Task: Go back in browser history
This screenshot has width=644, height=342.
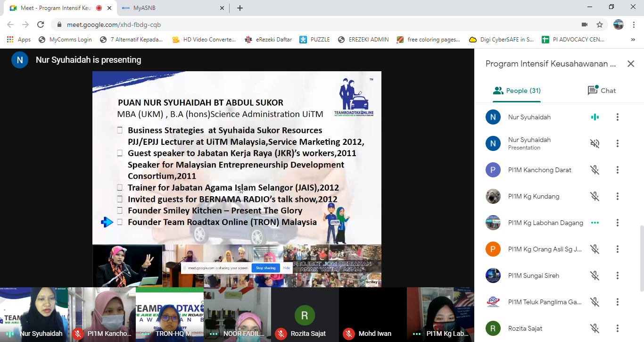Action: click(10, 25)
